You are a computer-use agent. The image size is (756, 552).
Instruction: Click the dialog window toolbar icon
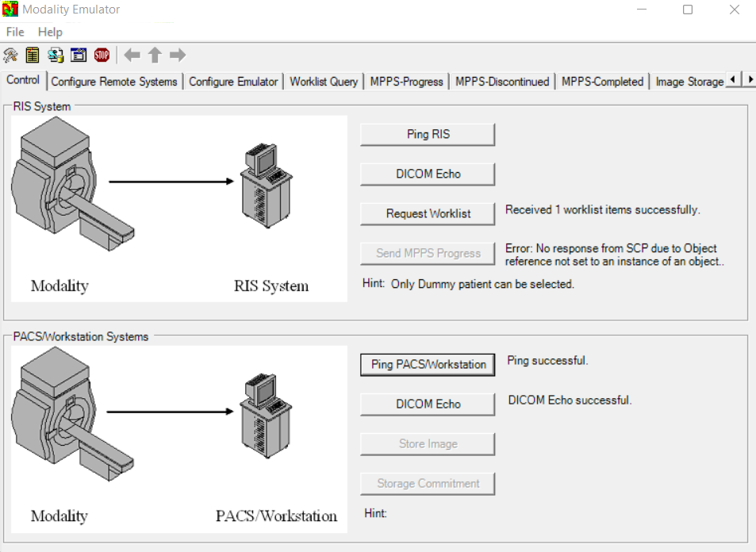79,55
